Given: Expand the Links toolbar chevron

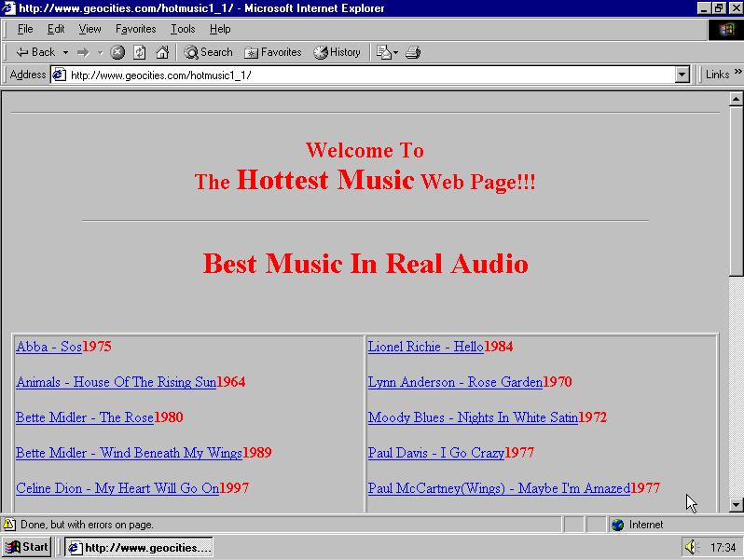Looking at the screenshot, I should 737,72.
